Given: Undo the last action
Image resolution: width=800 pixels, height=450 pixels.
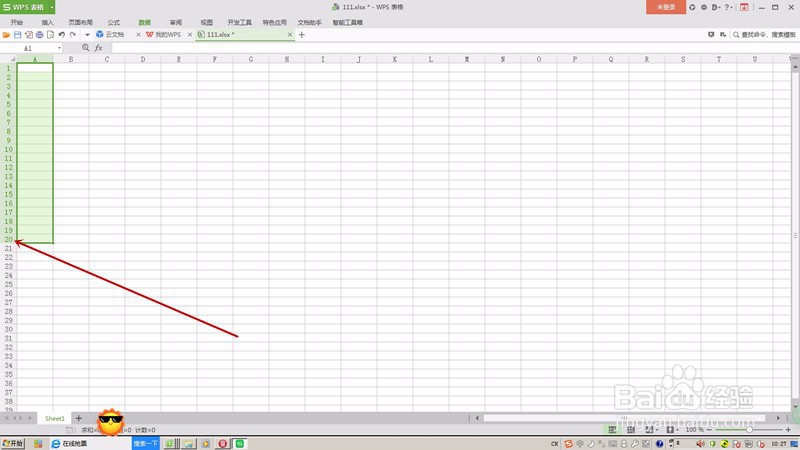Looking at the screenshot, I should (62, 35).
